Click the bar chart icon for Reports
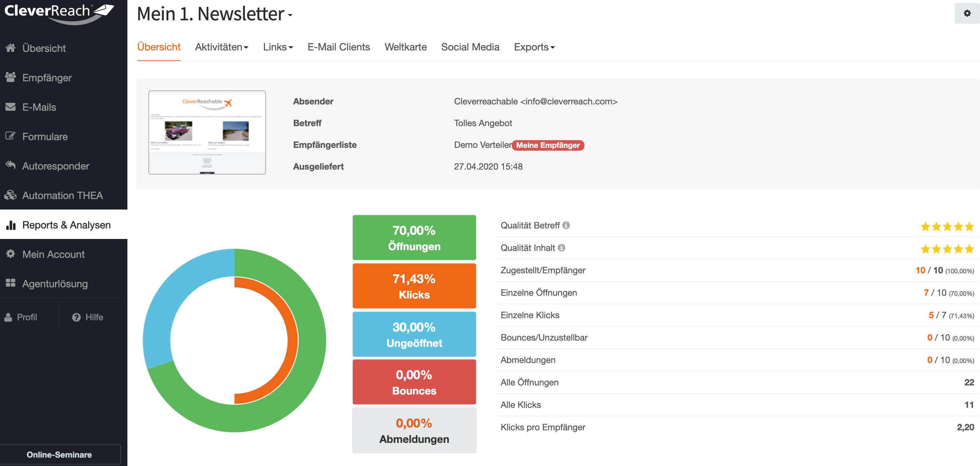Screen dimensions: 980x466 (x=11, y=225)
